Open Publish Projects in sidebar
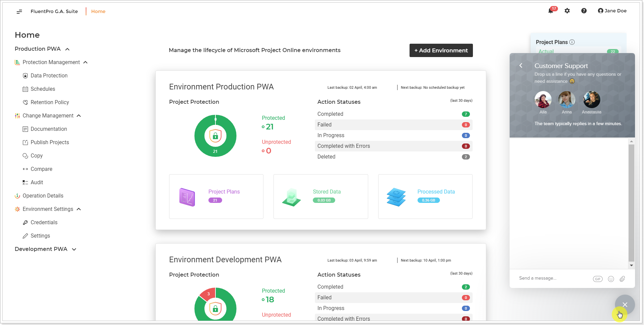The height and width of the screenshot is (325, 644). [x=46, y=142]
